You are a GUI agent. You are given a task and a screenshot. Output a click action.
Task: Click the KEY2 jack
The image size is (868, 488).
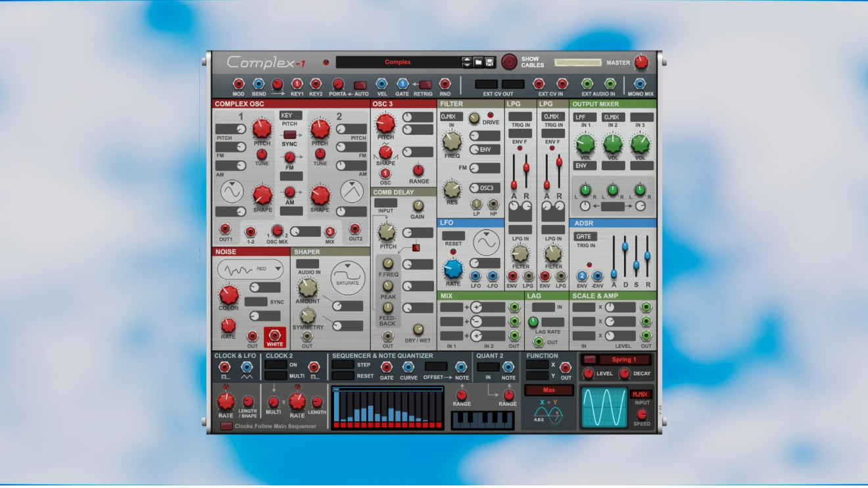[x=316, y=84]
